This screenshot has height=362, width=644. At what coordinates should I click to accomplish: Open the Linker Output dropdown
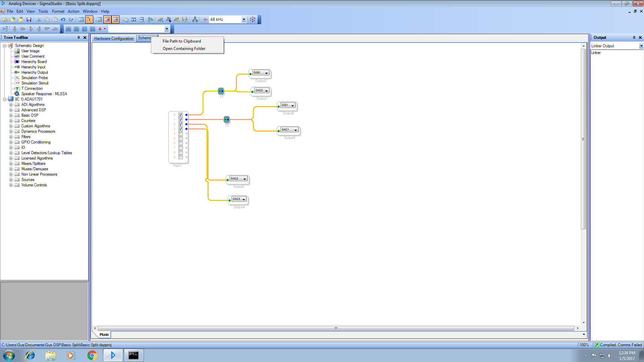pyautogui.click(x=641, y=46)
